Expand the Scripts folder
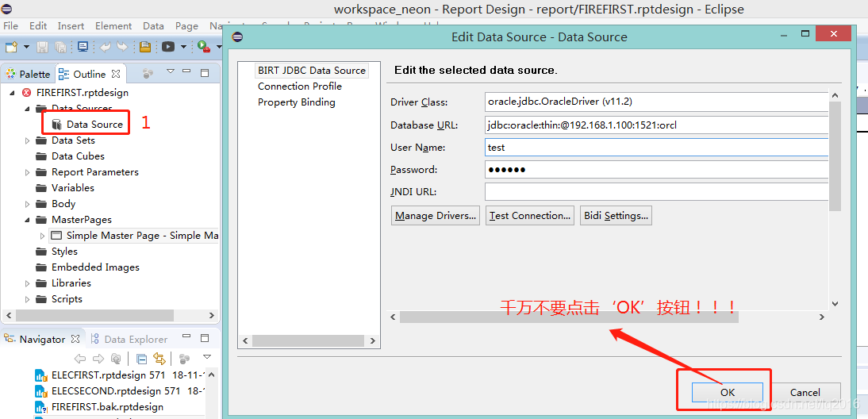The image size is (868, 419). [x=28, y=299]
